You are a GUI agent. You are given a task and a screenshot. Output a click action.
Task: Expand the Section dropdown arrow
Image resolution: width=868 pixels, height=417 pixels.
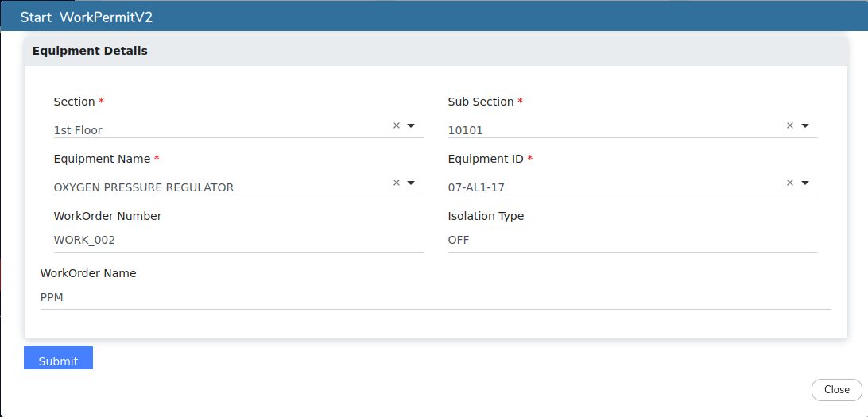coord(411,125)
